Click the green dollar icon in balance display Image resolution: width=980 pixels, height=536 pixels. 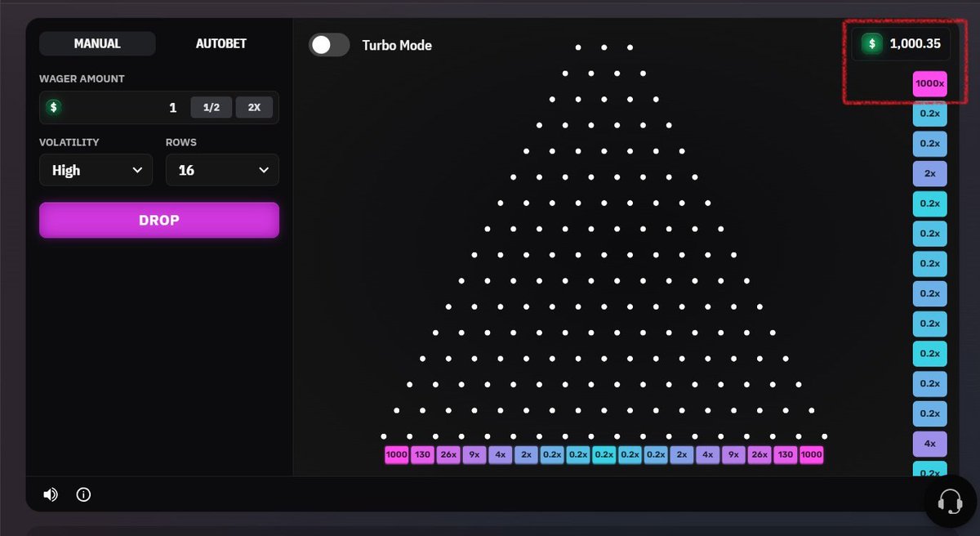[x=872, y=43]
